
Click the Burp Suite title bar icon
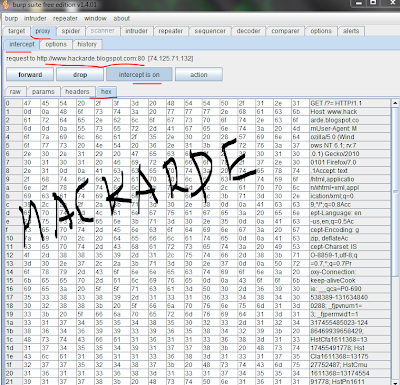pos(6,5)
